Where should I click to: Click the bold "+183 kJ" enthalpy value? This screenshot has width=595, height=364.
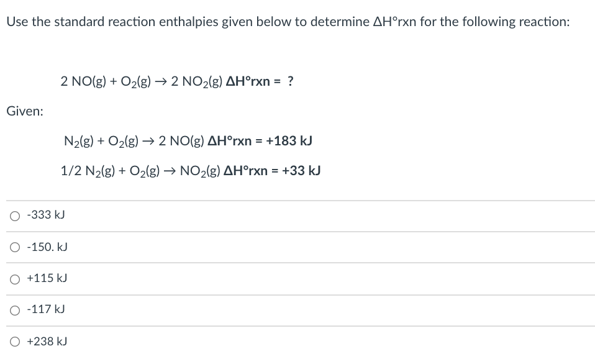(x=289, y=141)
